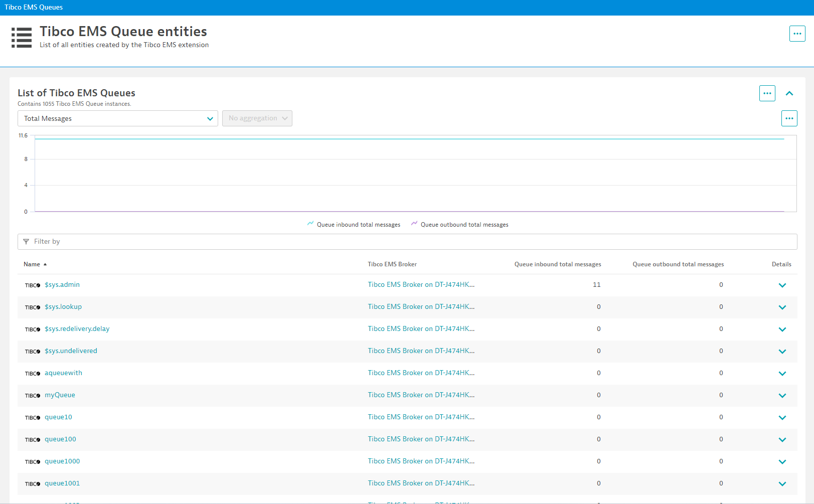Click the TIBCO icon beside $sys.admin
This screenshot has width=814, height=504.
(33, 285)
